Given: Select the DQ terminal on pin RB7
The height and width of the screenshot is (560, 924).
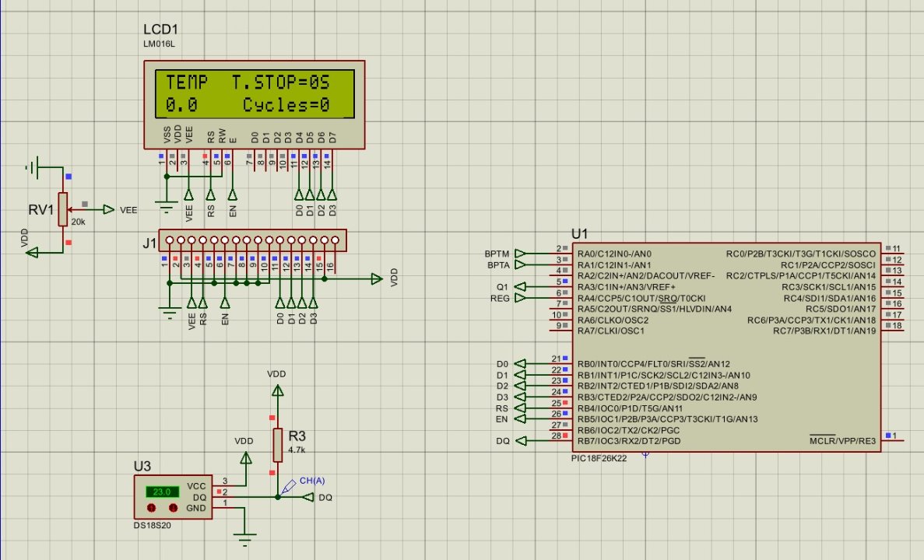Looking at the screenshot, I should [520, 441].
